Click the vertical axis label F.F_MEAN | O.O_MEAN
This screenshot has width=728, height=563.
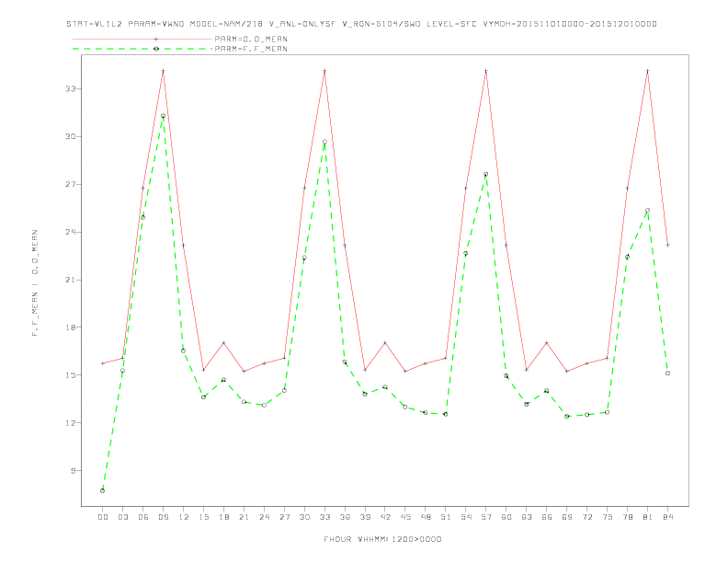pos(35,283)
